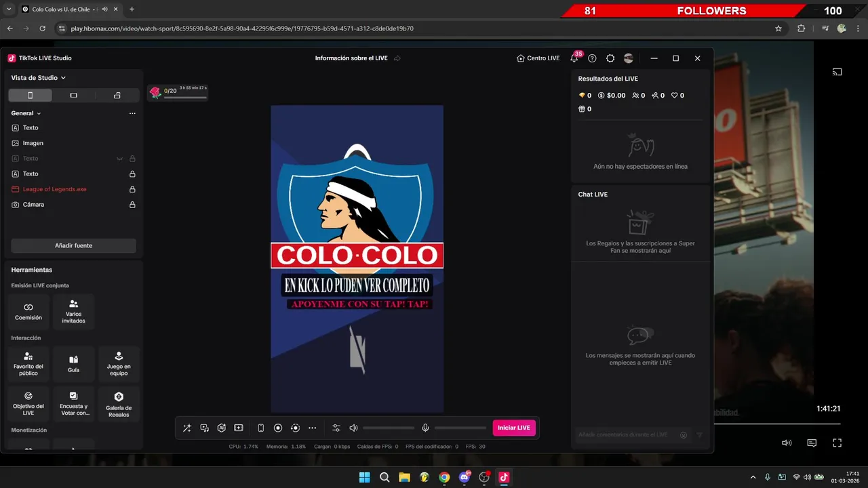This screenshot has height=488, width=868.
Task: Click the rose gift goal widget
Action: [178, 92]
